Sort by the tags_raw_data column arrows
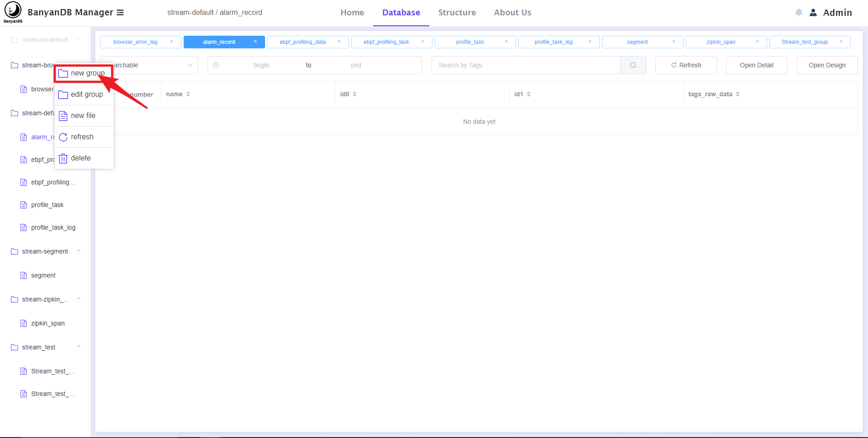Image resolution: width=868 pixels, height=438 pixels. tap(738, 94)
